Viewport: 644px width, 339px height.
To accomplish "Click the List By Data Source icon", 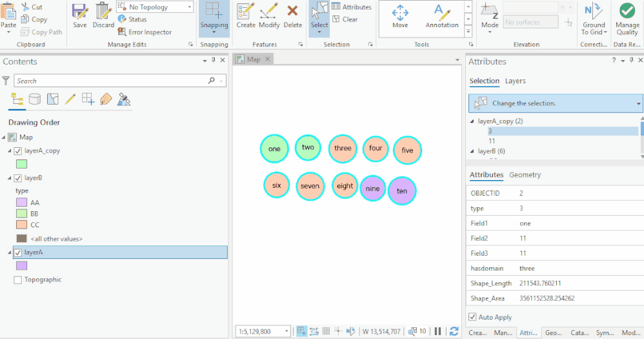I will tap(35, 99).
